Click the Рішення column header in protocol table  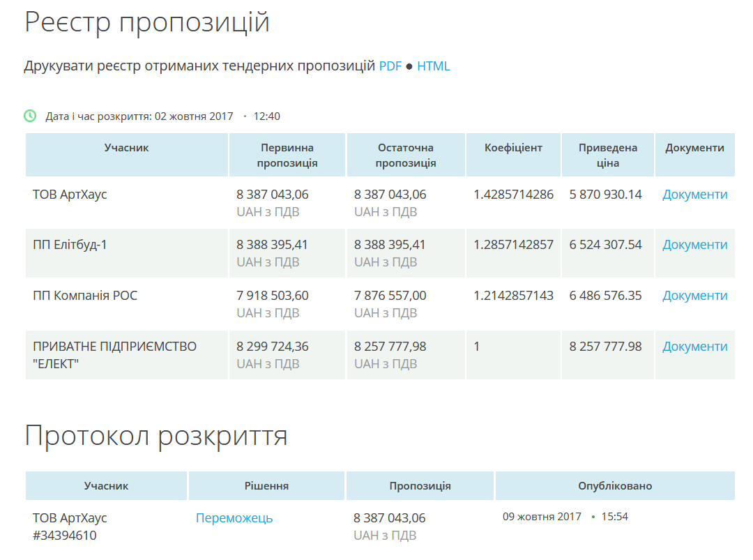click(266, 485)
